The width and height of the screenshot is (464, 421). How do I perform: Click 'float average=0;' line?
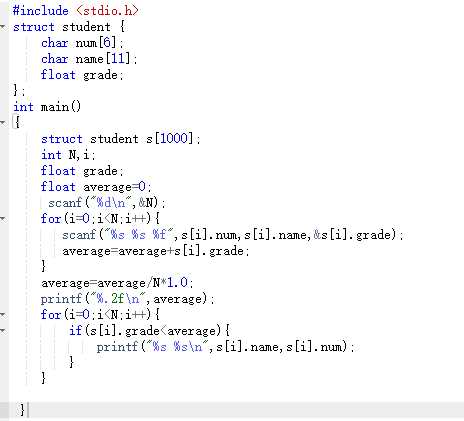coord(96,187)
